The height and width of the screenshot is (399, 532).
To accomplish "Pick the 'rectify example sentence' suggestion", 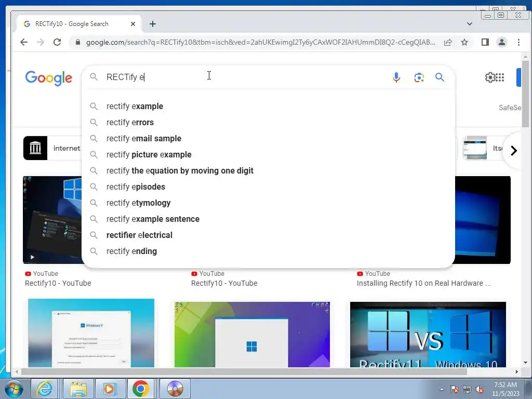I will 268,219.
